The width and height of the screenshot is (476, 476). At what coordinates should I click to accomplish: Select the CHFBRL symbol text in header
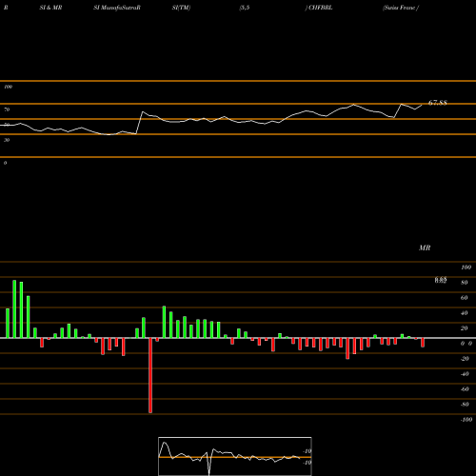pyautogui.click(x=321, y=8)
